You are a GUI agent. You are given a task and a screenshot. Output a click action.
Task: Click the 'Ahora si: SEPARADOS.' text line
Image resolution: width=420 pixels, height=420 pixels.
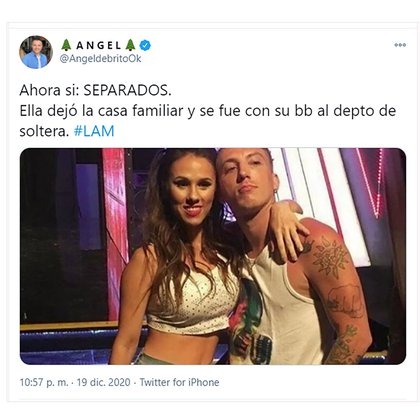click(x=95, y=90)
